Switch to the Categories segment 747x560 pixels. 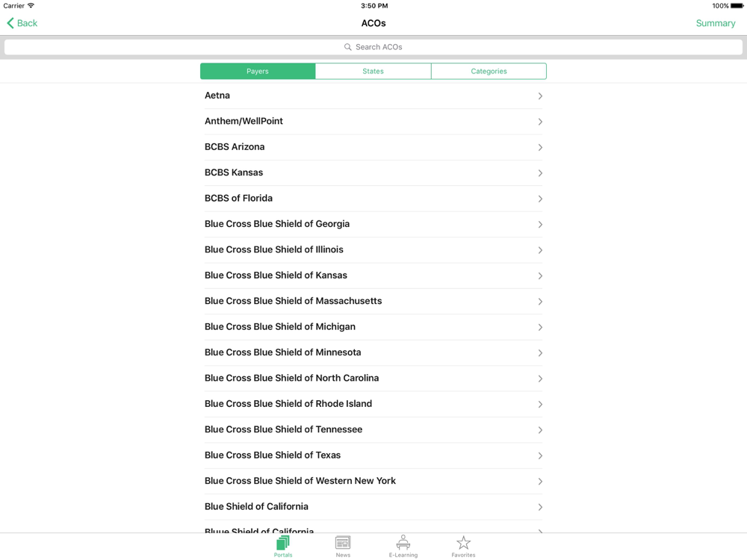click(x=489, y=71)
